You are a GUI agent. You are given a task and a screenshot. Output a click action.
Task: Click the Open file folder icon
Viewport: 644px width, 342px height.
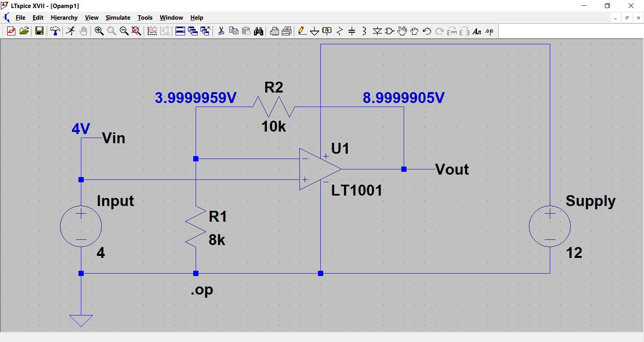24,31
